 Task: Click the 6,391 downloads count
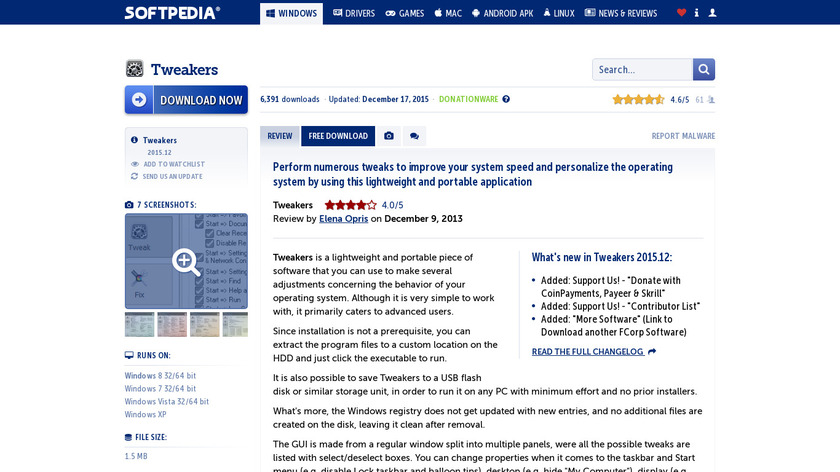pos(290,99)
